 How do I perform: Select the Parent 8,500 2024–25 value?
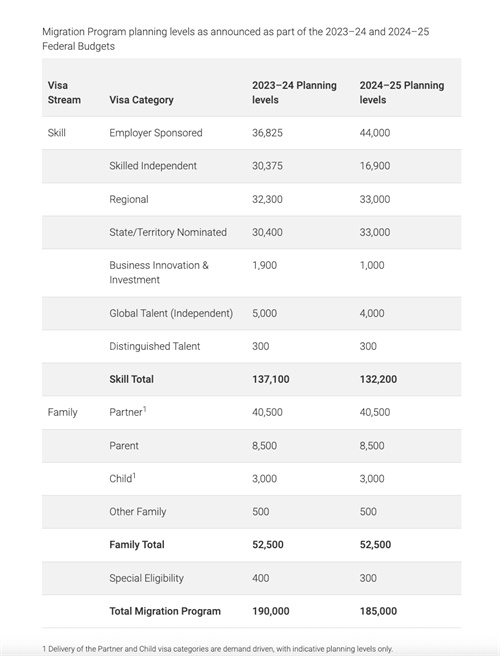pos(372,446)
